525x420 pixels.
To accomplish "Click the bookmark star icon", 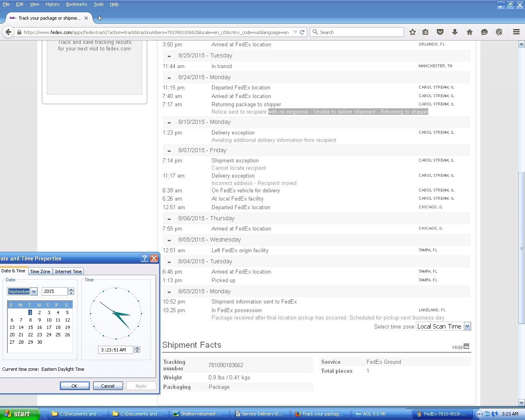I will tap(413, 32).
